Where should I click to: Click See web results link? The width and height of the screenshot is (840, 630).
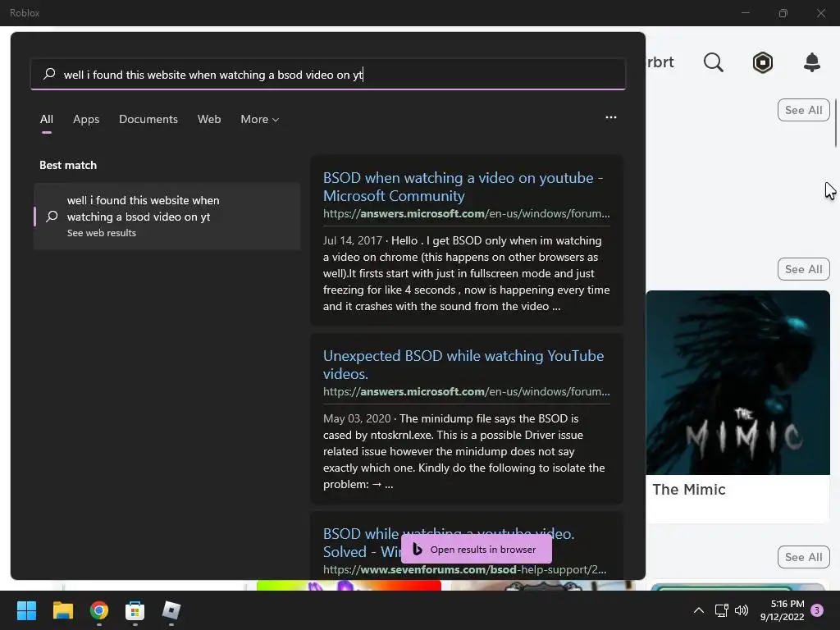click(x=101, y=233)
